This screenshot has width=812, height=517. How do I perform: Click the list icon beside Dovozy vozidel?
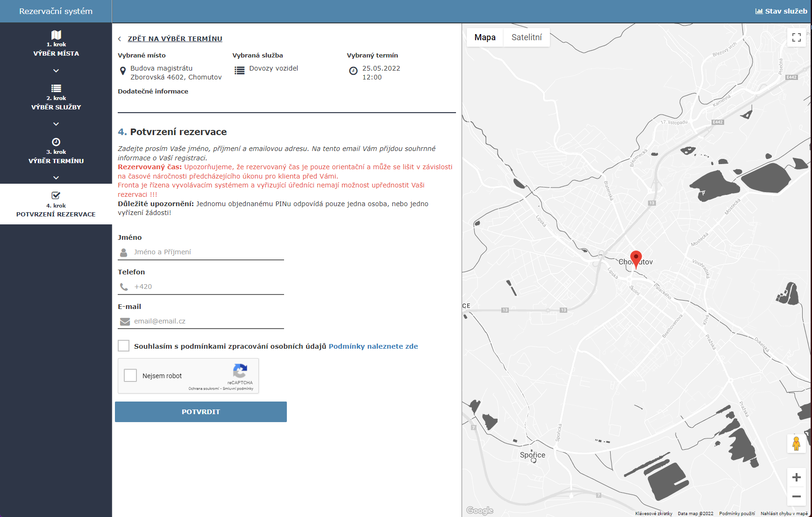(240, 71)
